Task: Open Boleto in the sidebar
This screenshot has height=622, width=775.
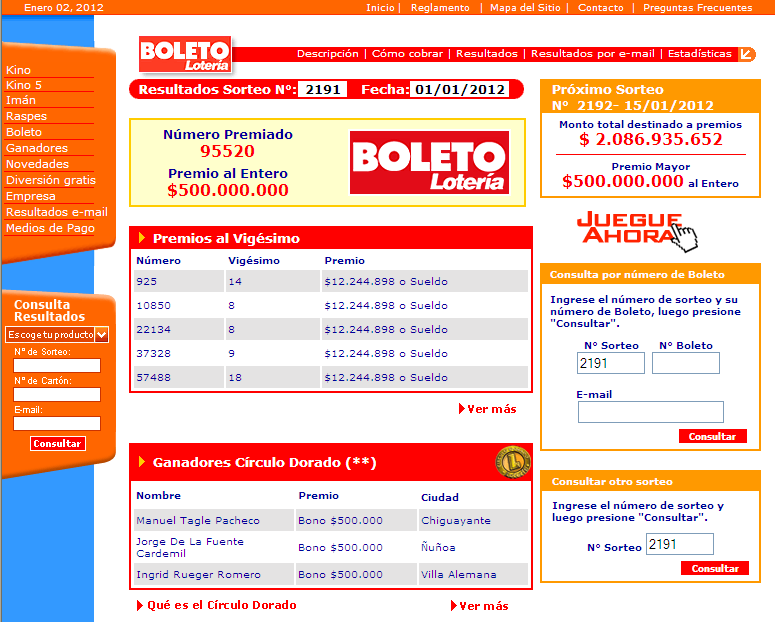Action: 24,132
